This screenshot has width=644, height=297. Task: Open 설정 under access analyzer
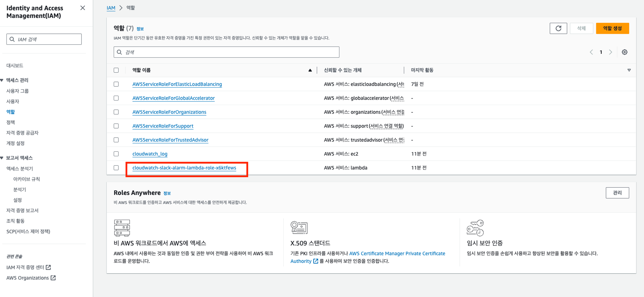17,200
